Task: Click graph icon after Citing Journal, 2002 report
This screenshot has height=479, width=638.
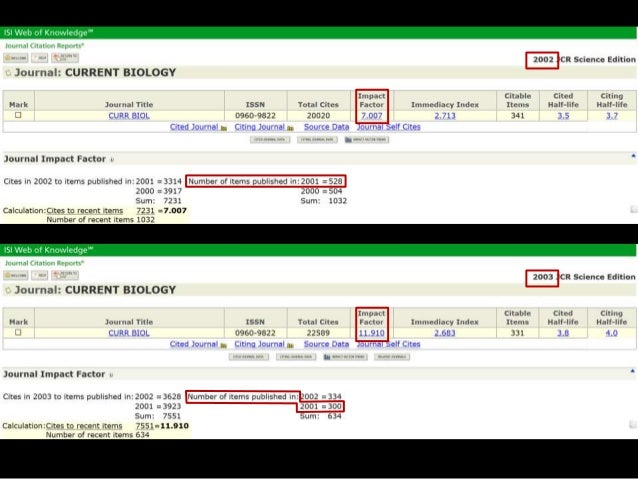Action: click(x=290, y=128)
